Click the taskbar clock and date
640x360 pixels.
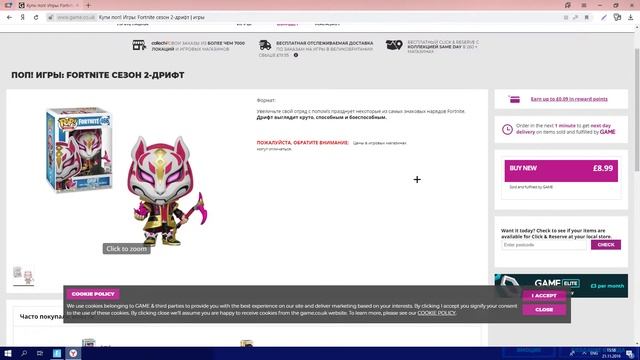click(611, 353)
